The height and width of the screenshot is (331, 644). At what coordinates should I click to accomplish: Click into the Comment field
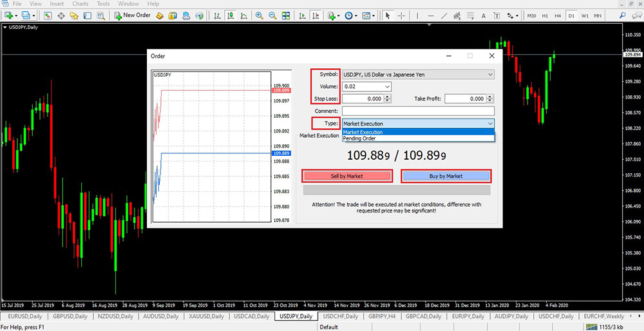418,111
